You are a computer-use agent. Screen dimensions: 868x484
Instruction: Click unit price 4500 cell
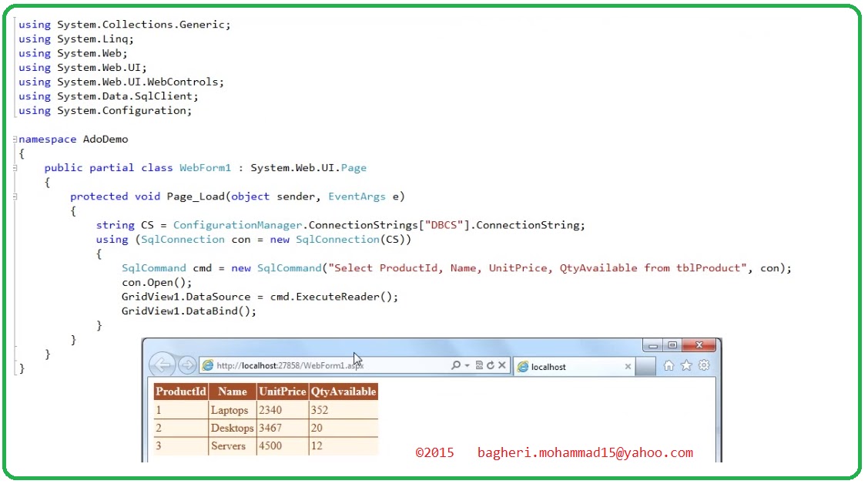283,445
